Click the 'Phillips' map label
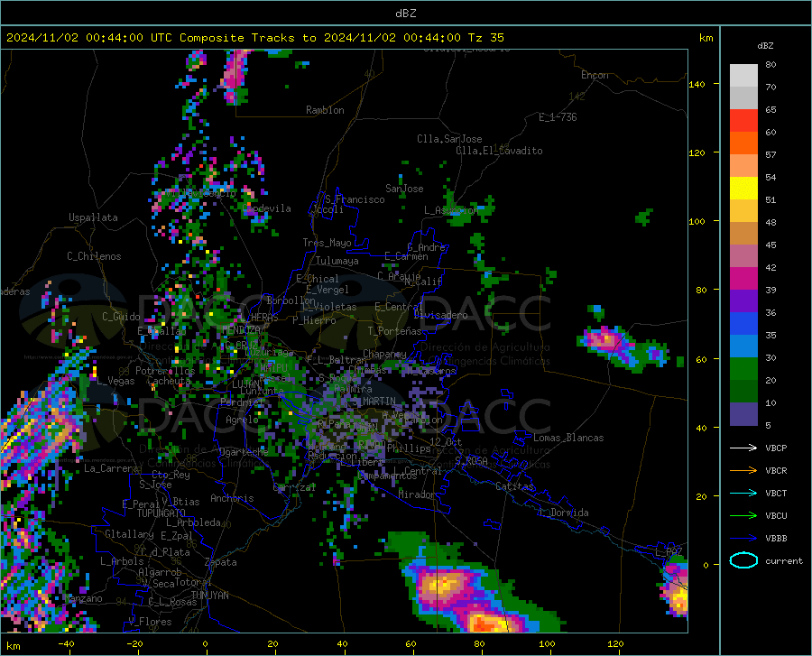 click(409, 448)
